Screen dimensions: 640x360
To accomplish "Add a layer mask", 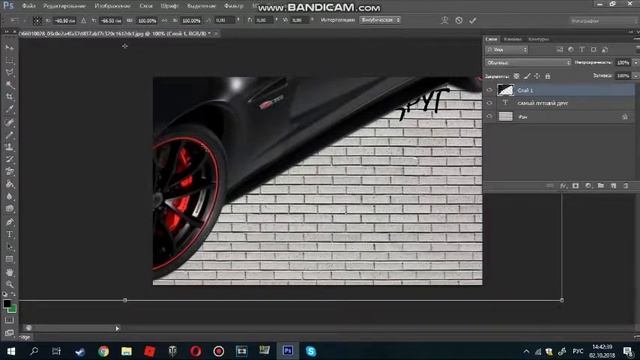I will point(576,186).
